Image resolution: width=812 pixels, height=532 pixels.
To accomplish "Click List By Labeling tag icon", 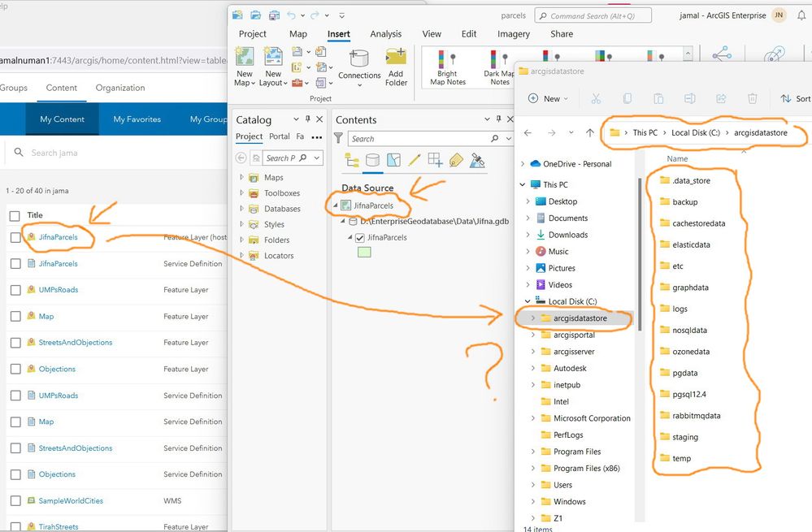I will pyautogui.click(x=456, y=161).
